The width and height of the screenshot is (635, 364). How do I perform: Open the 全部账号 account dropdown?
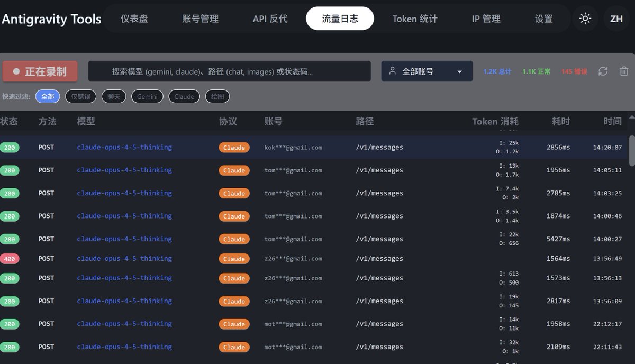click(x=427, y=71)
